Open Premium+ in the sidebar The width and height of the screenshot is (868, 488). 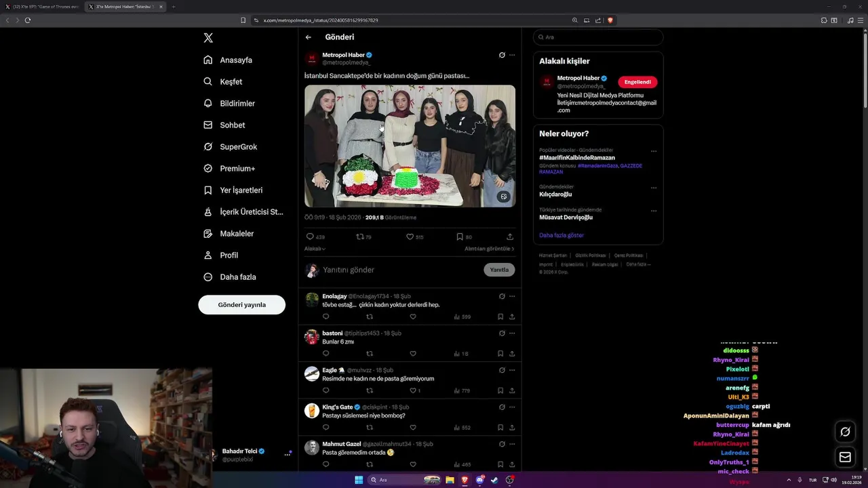[x=229, y=168]
